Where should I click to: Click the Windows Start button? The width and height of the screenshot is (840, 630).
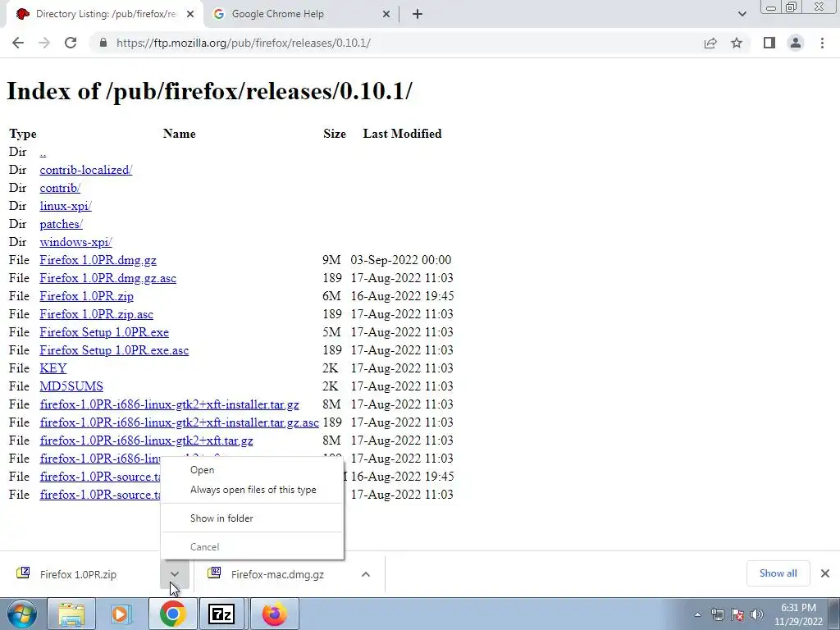[22, 614]
